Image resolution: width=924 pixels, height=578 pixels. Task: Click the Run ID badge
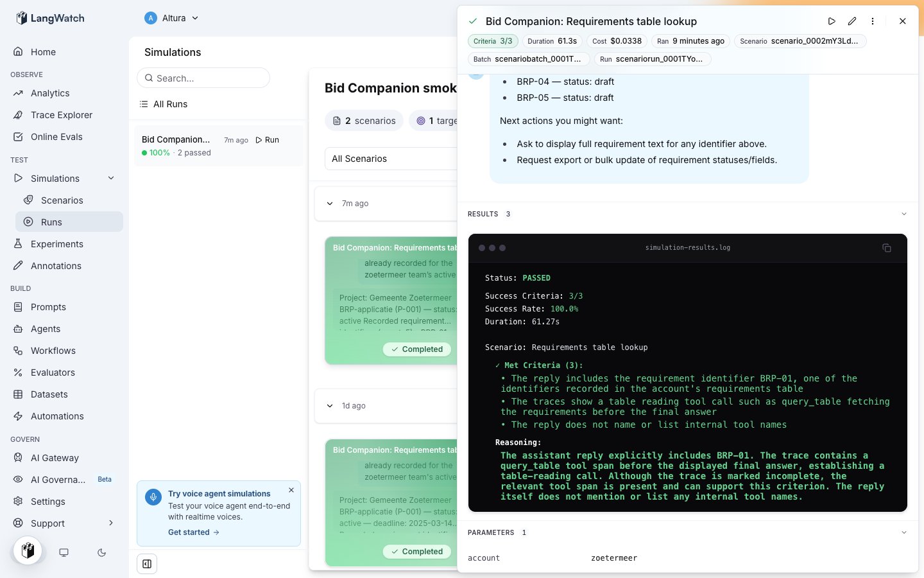[x=651, y=59]
